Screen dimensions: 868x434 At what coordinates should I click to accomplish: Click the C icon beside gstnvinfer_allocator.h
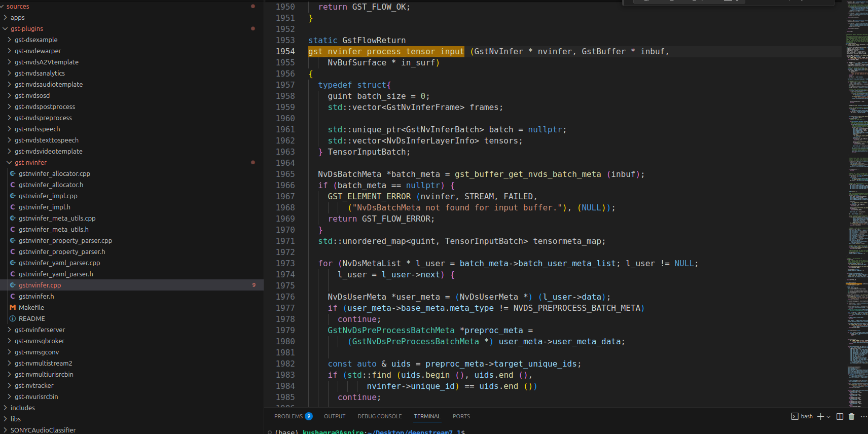click(x=13, y=185)
